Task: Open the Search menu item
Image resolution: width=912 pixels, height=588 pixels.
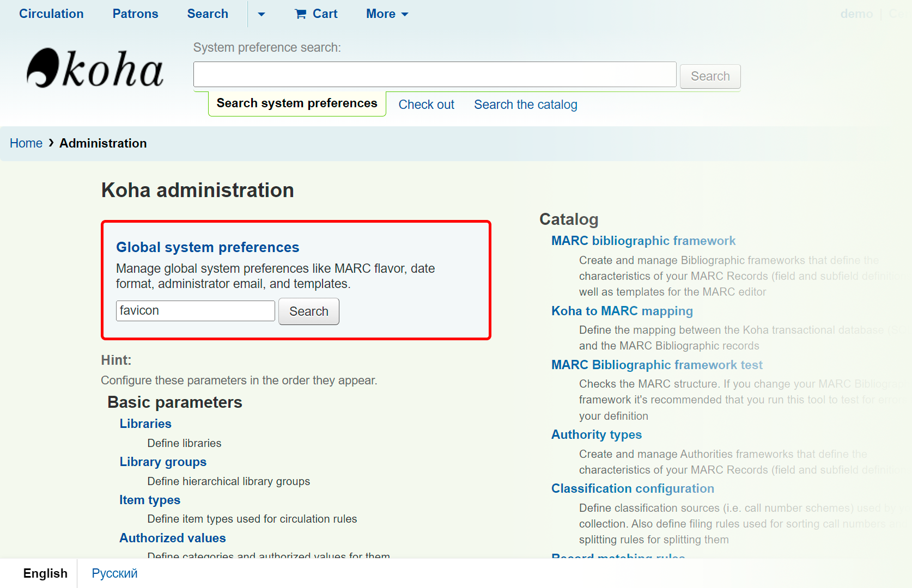Action: pyautogui.click(x=208, y=14)
